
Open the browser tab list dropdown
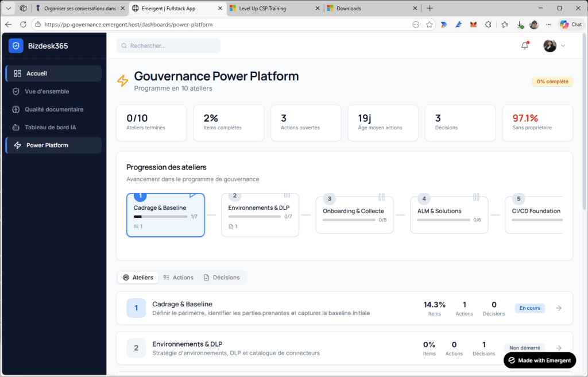click(x=9, y=8)
